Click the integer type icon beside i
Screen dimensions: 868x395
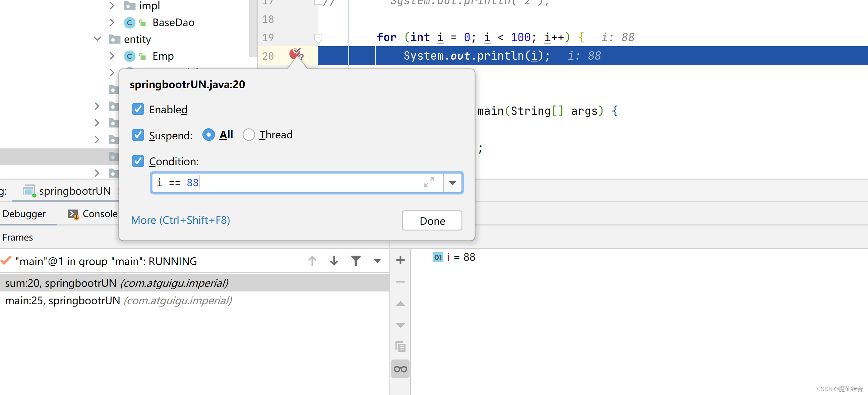438,257
